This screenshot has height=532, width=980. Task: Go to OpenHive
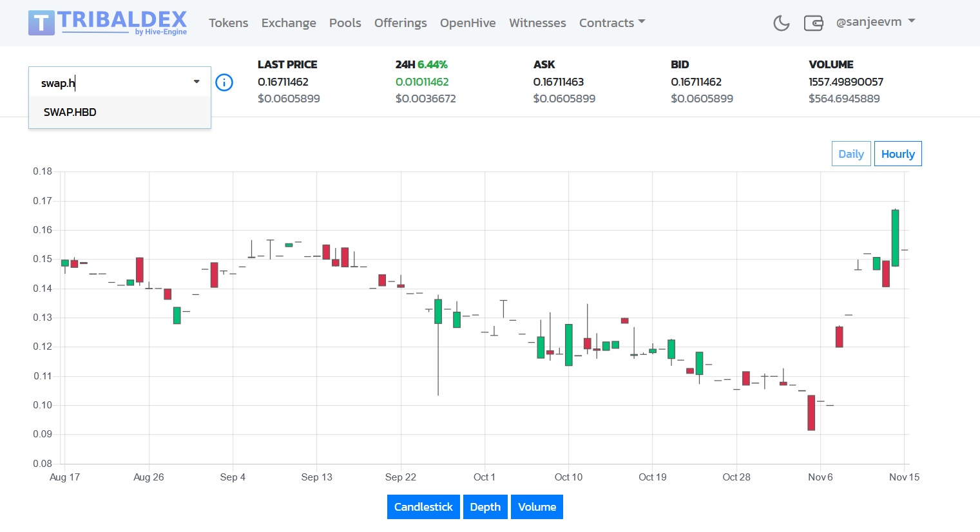(x=468, y=23)
